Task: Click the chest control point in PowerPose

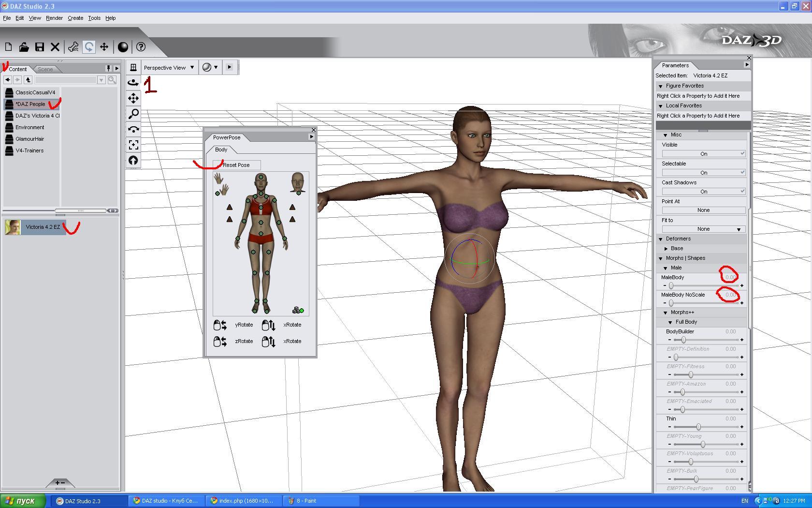Action: coord(261,208)
